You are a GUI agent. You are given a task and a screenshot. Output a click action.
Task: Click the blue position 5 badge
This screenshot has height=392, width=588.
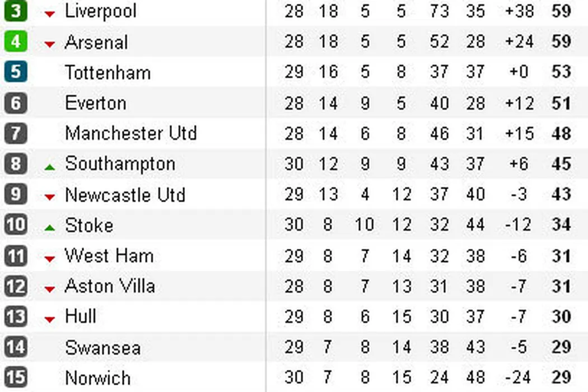15,72
